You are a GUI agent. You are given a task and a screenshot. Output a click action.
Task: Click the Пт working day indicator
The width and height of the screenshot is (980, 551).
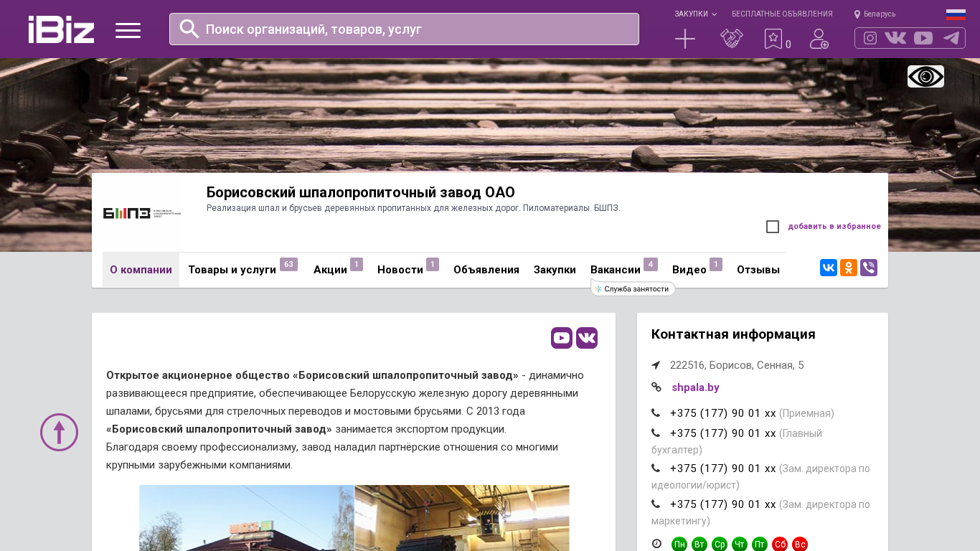coord(760,545)
